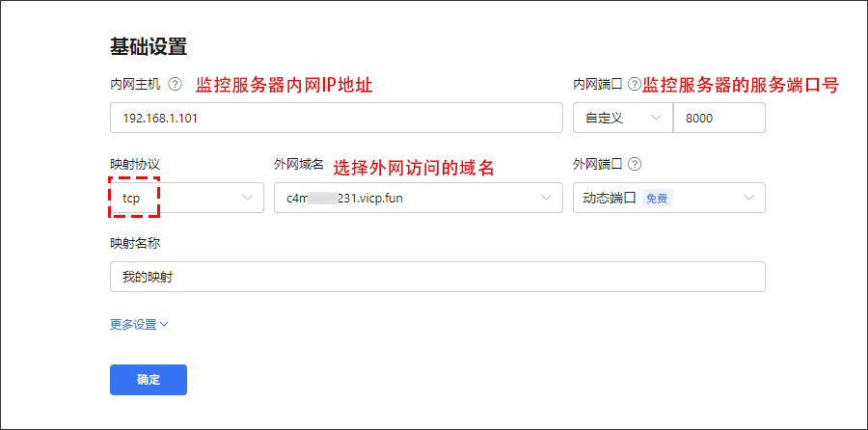Click help icon beside 内网端口 label

click(x=635, y=84)
